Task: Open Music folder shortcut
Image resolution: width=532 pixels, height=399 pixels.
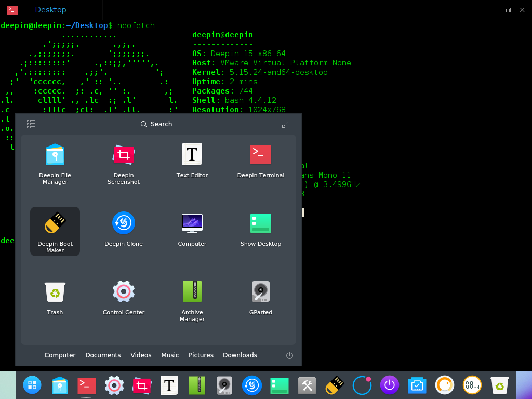Action: click(x=170, y=355)
